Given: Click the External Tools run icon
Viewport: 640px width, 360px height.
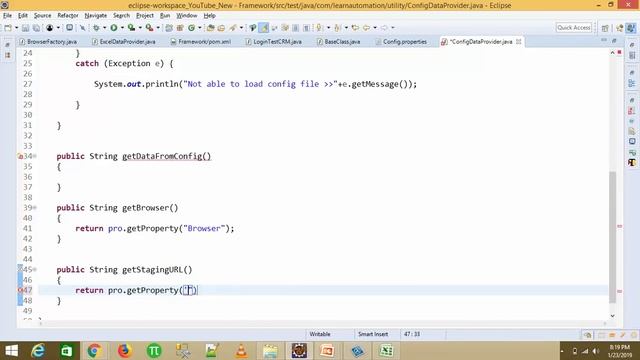Looking at the screenshot, I should click(x=149, y=28).
